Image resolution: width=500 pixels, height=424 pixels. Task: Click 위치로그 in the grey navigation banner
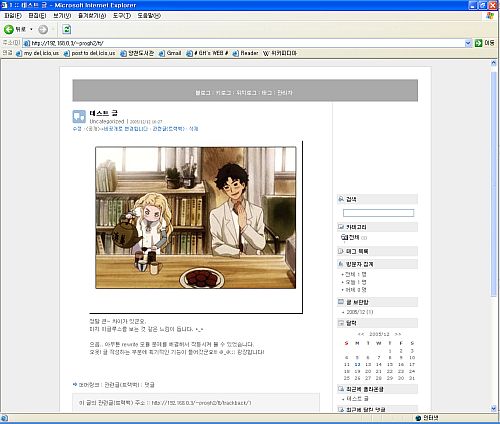[x=246, y=93]
